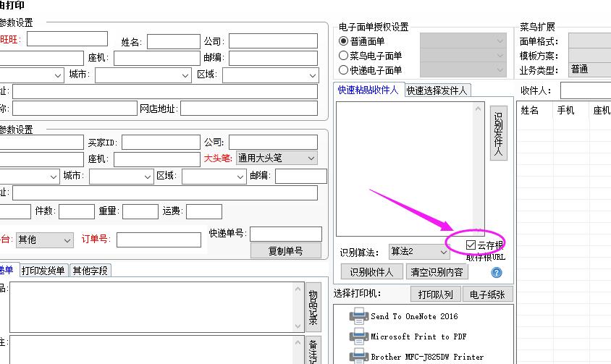The image size is (611, 364).
Task: Click the 识别收件人 button
Action: (x=371, y=271)
